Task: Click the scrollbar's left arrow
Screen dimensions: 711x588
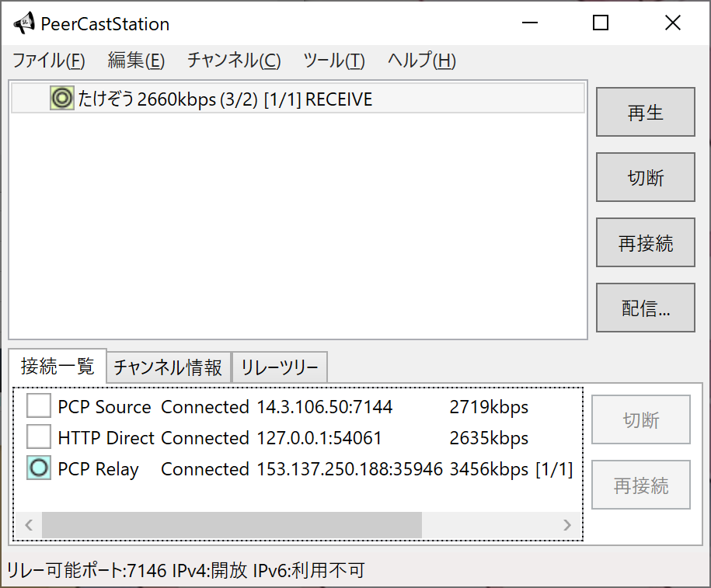Action: 29,525
